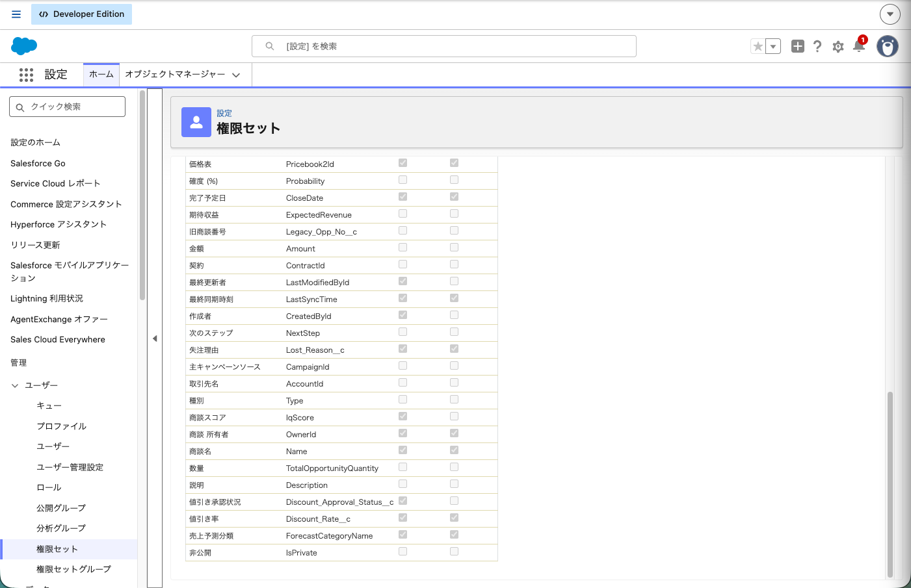The image size is (911, 588).
Task: Toggle second checkbox in NextStep row
Action: 455,332
